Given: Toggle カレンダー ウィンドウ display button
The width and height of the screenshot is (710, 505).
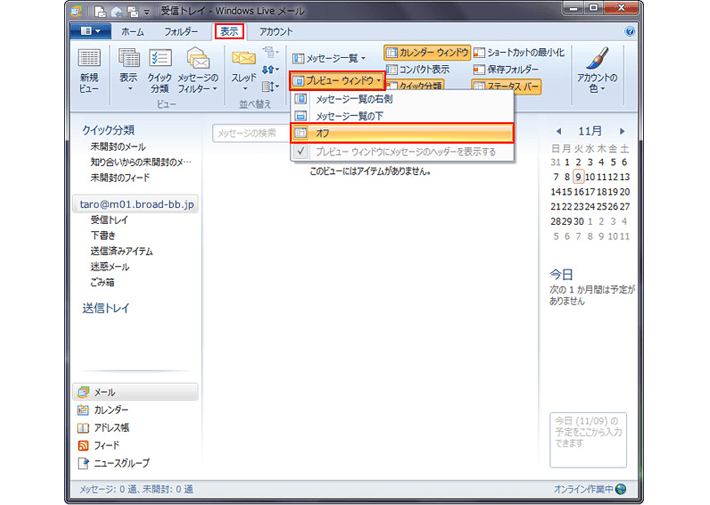Looking at the screenshot, I should point(427,52).
